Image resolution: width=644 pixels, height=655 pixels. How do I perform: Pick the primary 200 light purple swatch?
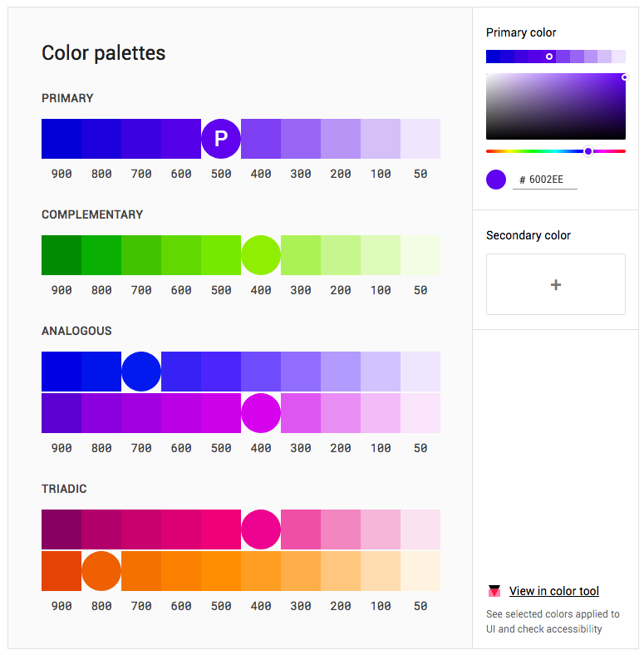coord(341,139)
